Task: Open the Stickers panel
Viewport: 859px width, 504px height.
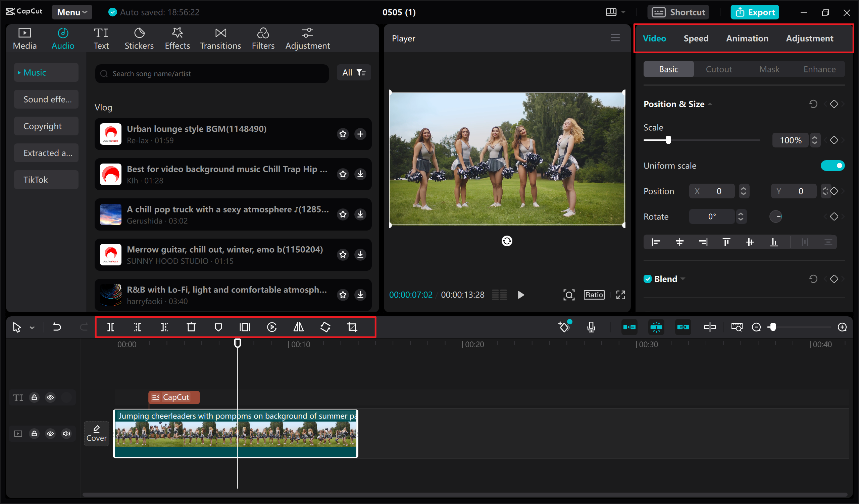Action: coord(139,38)
